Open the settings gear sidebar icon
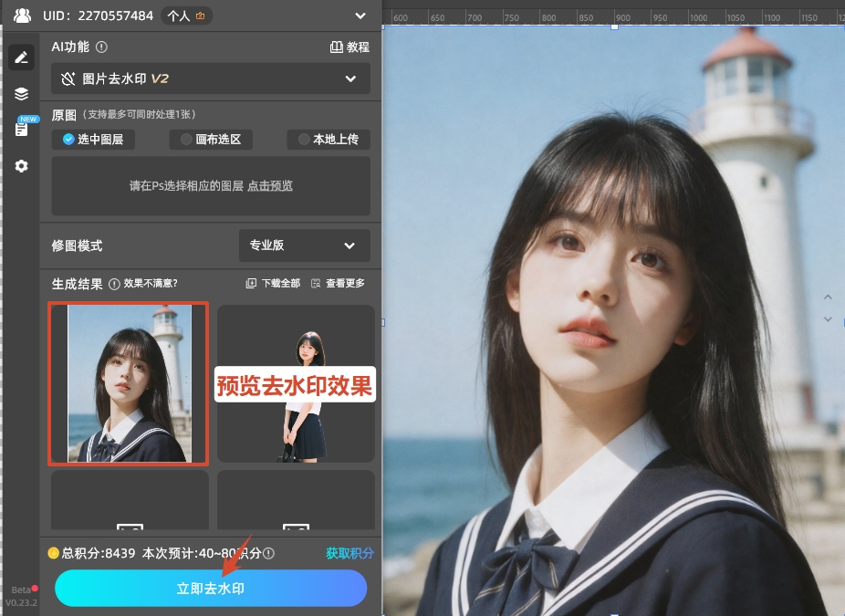Image resolution: width=845 pixels, height=616 pixels. [x=21, y=166]
